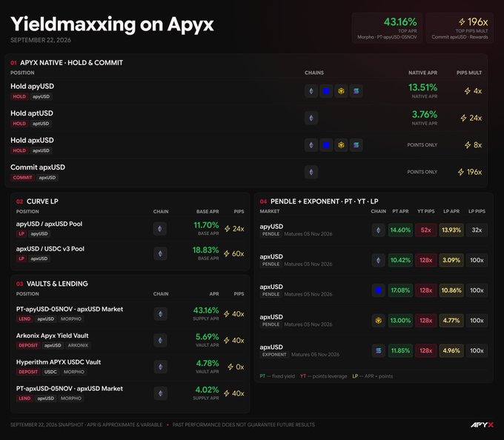This screenshot has height=440, width=504.
Task: Click the USDC tag under Hyperithm vault
Action: coord(50,372)
